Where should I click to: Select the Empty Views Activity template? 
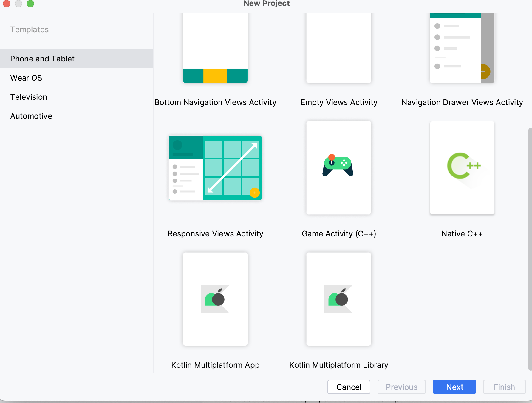(338, 48)
